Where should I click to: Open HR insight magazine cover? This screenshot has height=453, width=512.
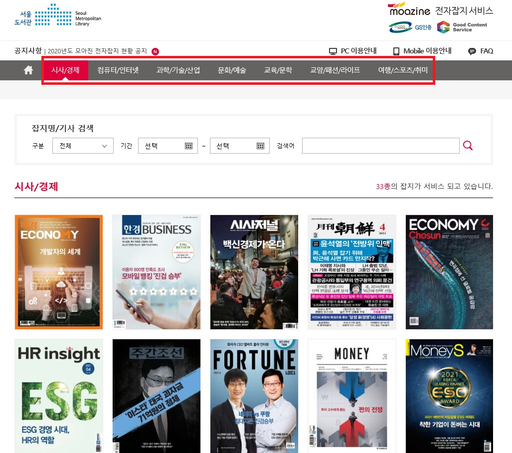tap(59, 396)
